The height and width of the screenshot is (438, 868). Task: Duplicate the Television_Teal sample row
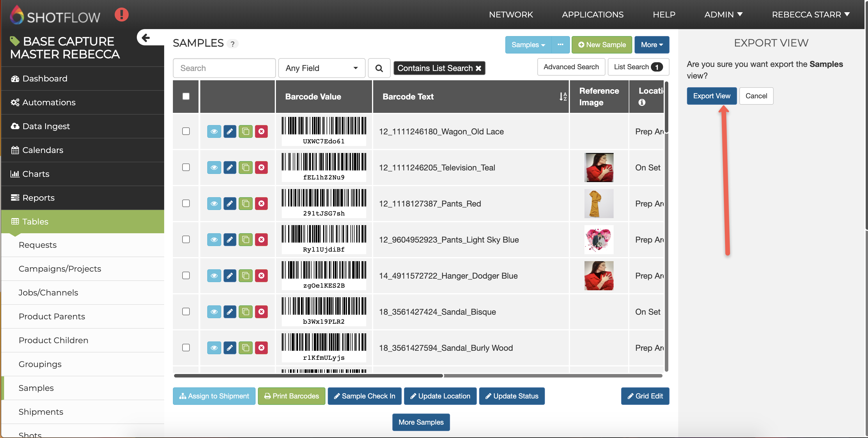(245, 167)
